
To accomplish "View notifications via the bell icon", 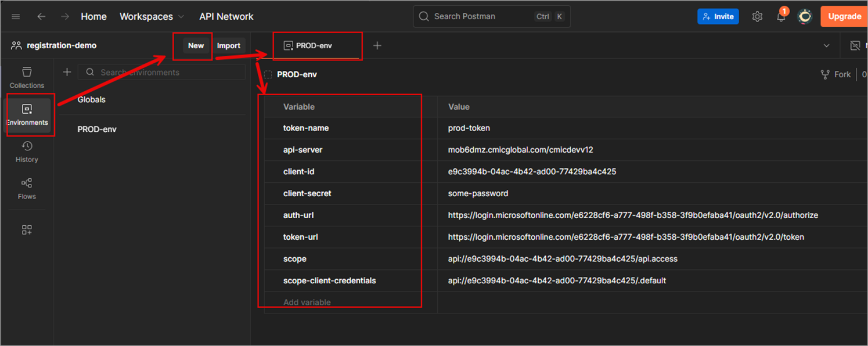I will pos(781,16).
